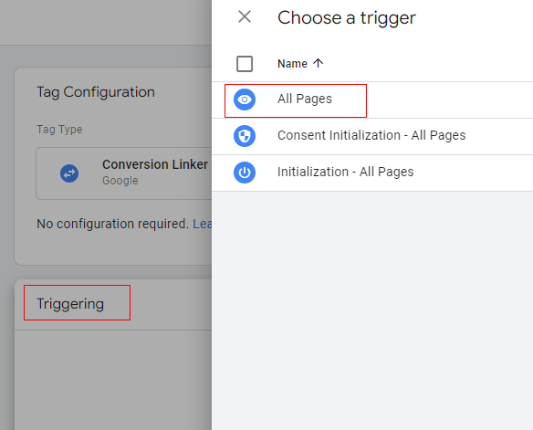The image size is (533, 430).
Task: Close the Choose a trigger panel
Action: point(244,17)
